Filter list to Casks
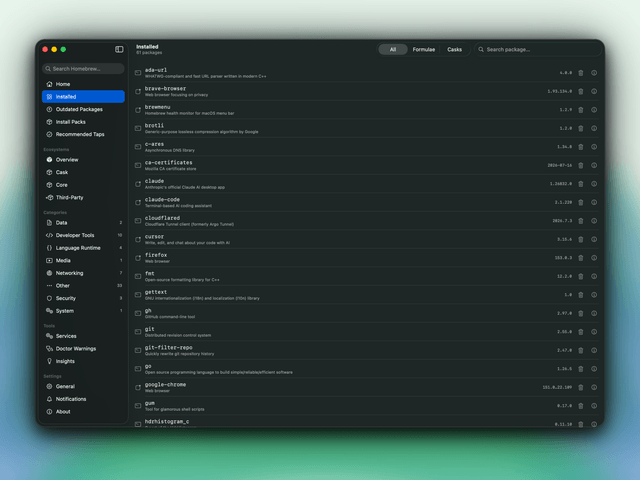Image resolution: width=640 pixels, height=480 pixels. pos(454,49)
